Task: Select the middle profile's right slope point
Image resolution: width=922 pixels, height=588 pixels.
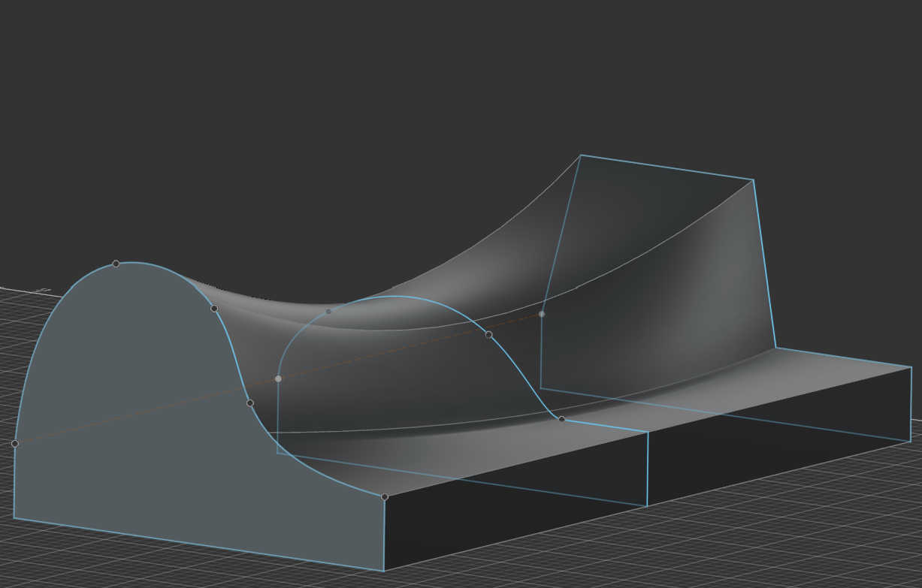Action: tap(488, 334)
